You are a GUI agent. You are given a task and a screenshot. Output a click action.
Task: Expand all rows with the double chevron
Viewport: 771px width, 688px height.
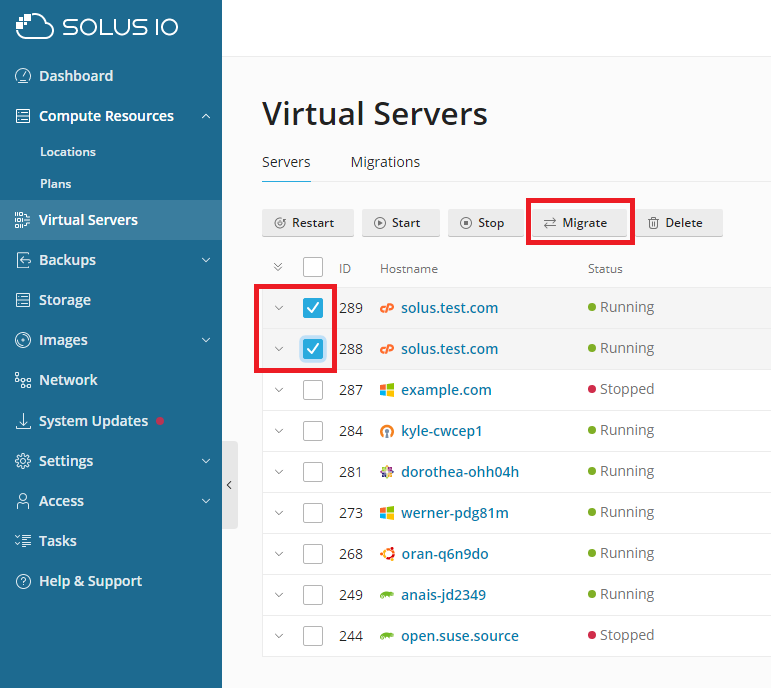(278, 267)
